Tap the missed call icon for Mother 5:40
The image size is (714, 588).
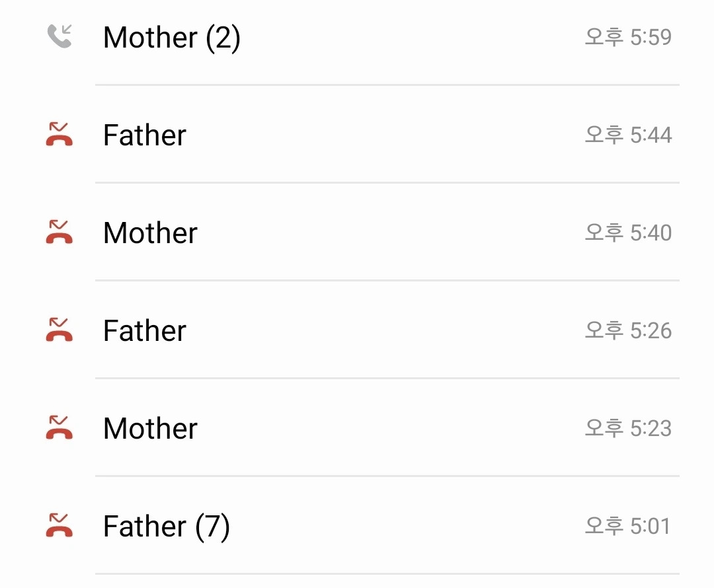coord(59,232)
